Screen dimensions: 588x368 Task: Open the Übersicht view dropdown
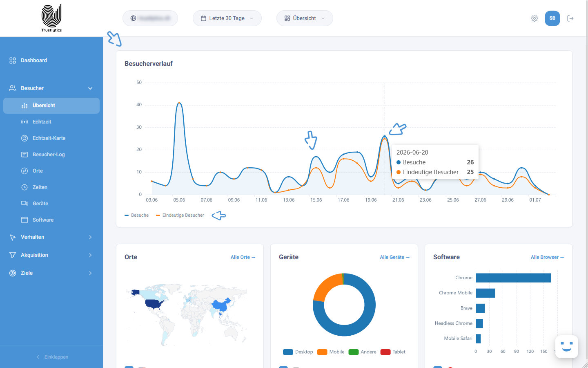305,18
